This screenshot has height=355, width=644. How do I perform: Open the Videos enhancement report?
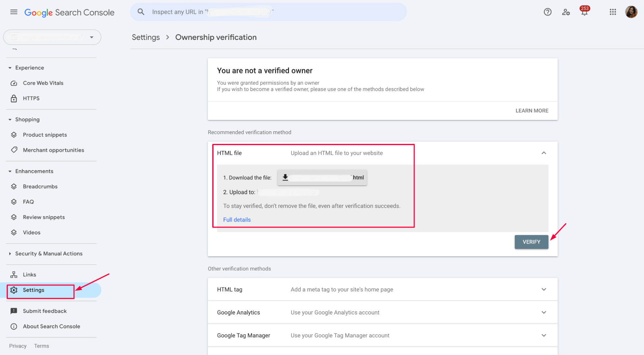pos(32,232)
